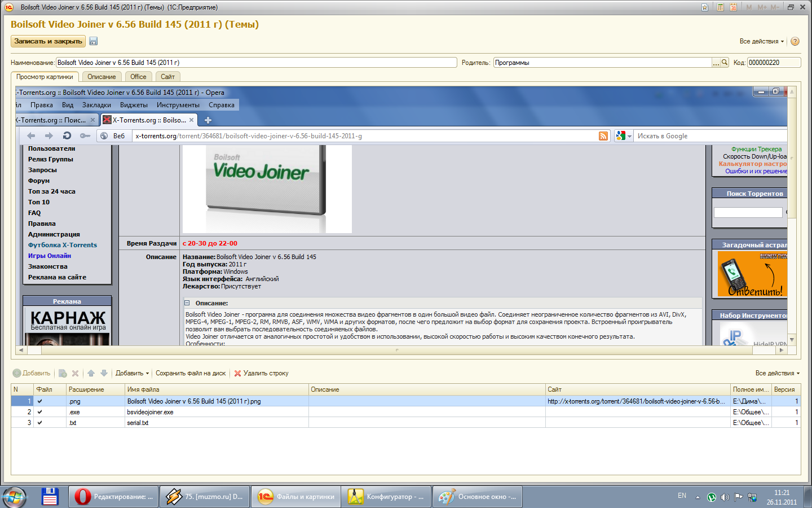This screenshot has width=812, height=508.
Task: Click the picture viewer's horizontal scroll right arrow
Action: 782,350
